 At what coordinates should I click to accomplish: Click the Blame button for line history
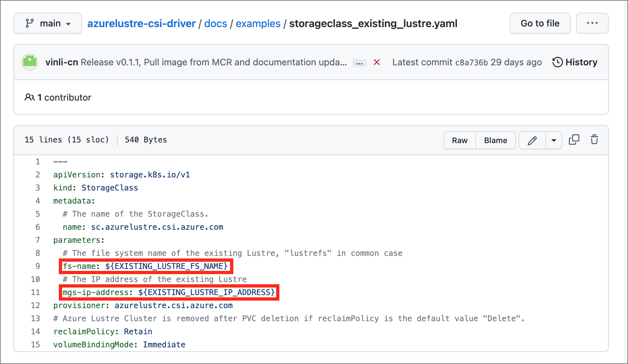[x=495, y=140]
